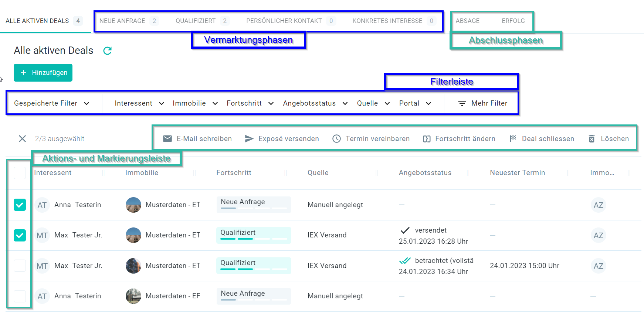Image resolution: width=644 pixels, height=312 pixels.
Task: Toggle the select-all checkbox in table header
Action: coord(20,173)
